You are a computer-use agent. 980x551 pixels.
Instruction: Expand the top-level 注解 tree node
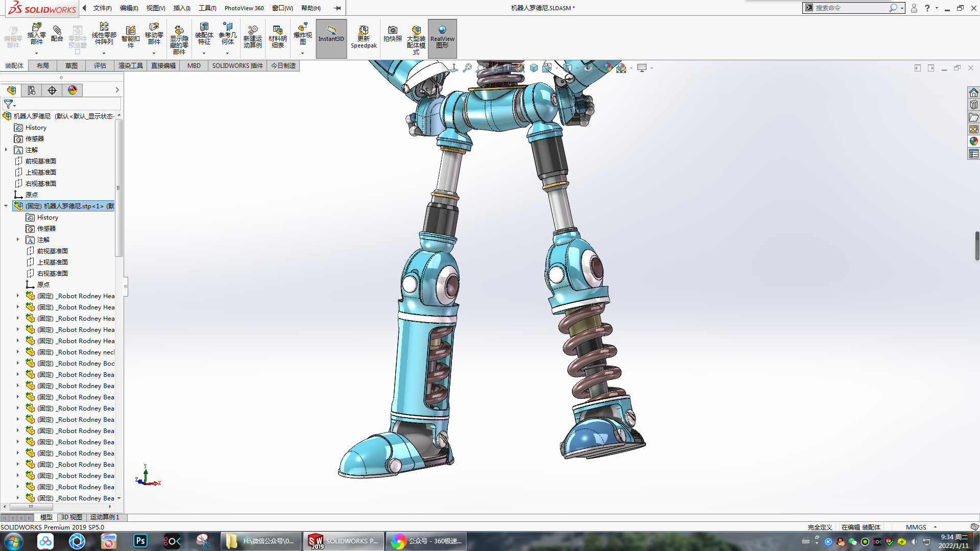pos(6,150)
